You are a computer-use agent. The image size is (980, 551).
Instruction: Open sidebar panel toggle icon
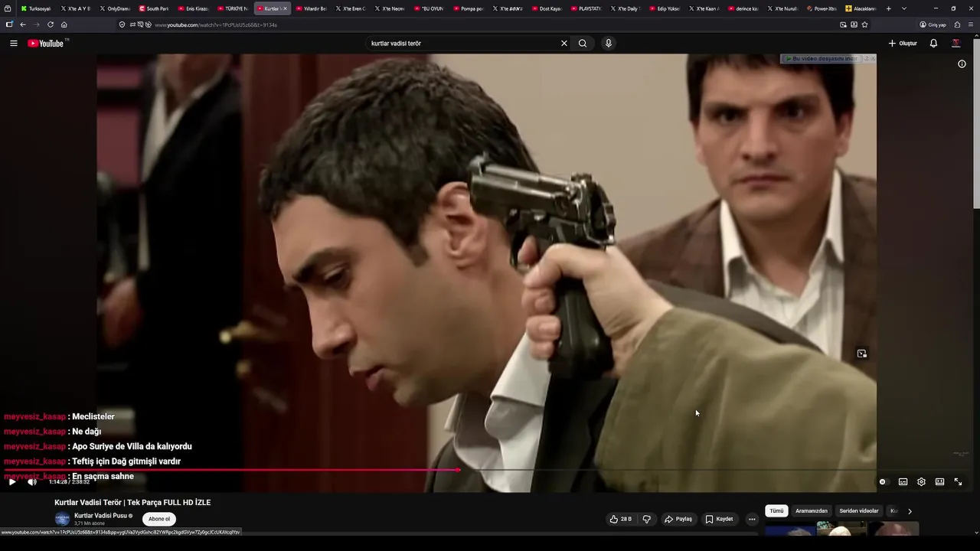(9, 24)
